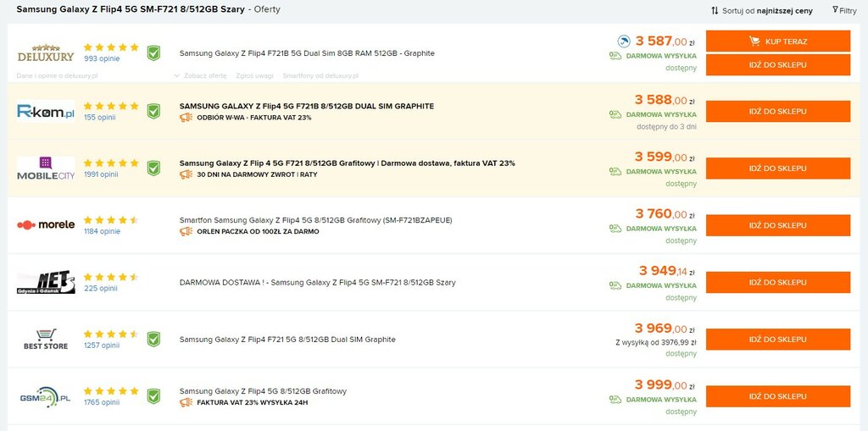Click the delivery truck icon in morele row

pos(615,229)
